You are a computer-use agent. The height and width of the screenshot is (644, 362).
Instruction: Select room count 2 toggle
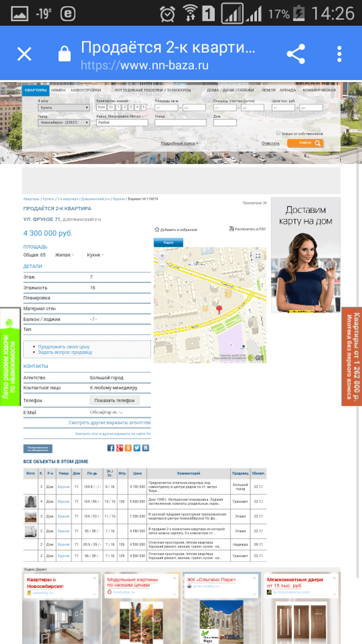[x=124, y=108]
